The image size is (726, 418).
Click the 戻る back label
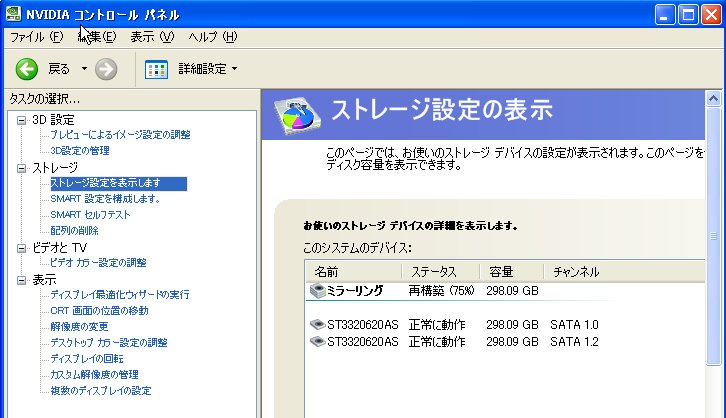coord(59,69)
